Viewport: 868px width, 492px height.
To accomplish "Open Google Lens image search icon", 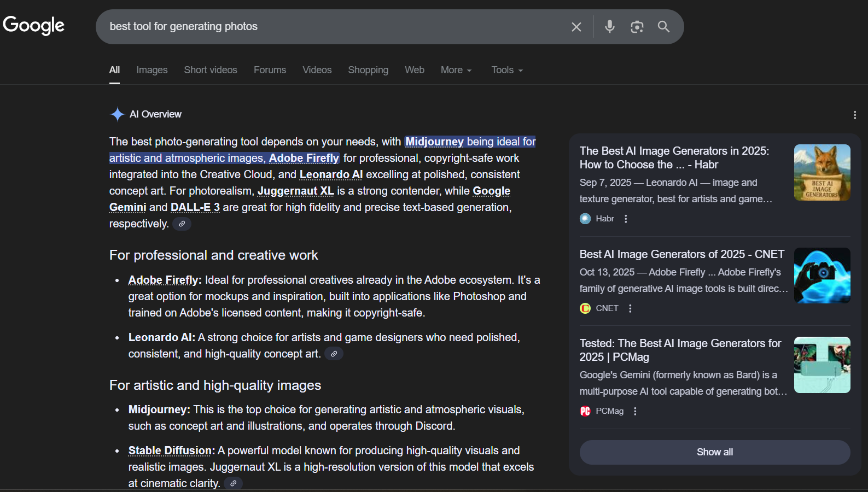I will pyautogui.click(x=637, y=27).
